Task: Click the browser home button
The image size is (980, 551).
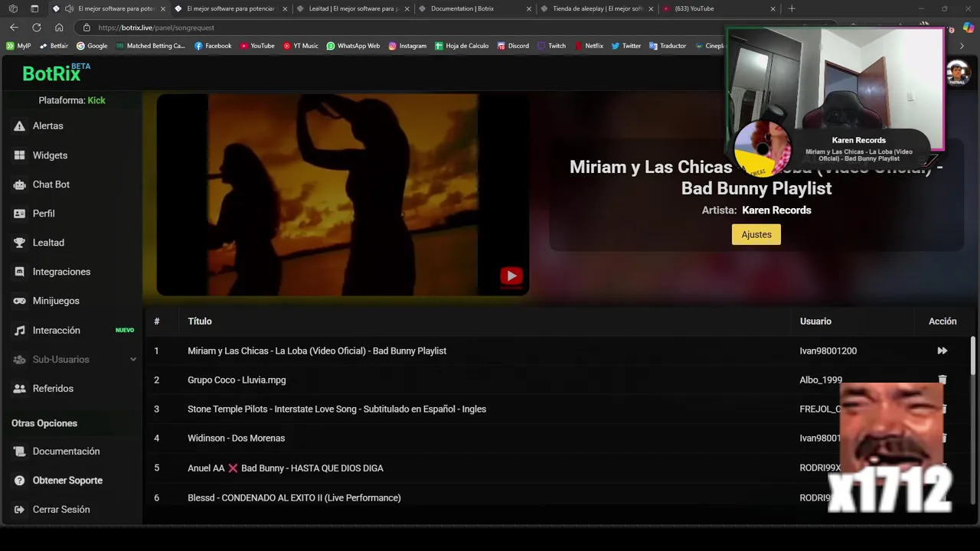Action: [59, 28]
